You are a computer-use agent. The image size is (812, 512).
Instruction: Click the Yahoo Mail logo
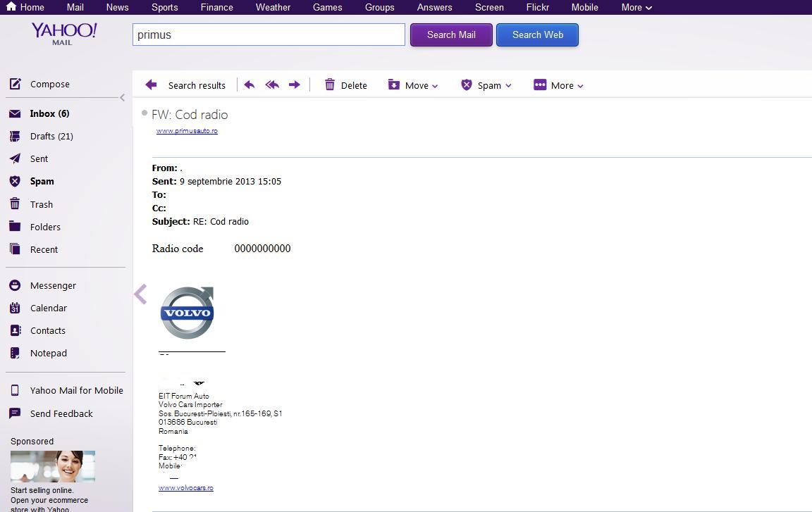tap(63, 34)
